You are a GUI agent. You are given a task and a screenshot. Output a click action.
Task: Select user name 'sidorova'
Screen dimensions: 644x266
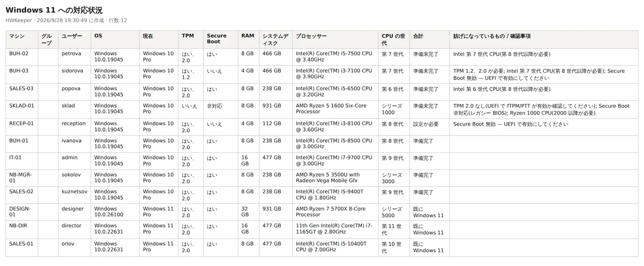point(73,71)
